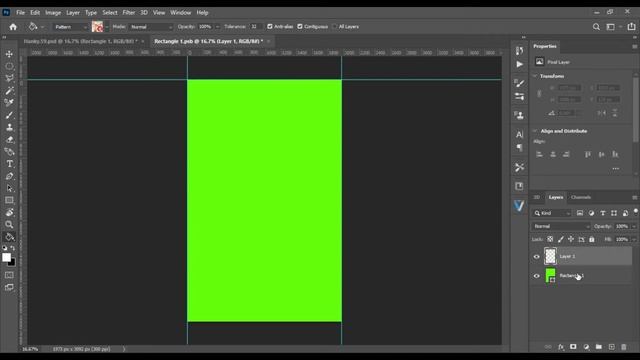The height and width of the screenshot is (360, 640).
Task: Switch to the Channels tab
Action: click(x=581, y=197)
